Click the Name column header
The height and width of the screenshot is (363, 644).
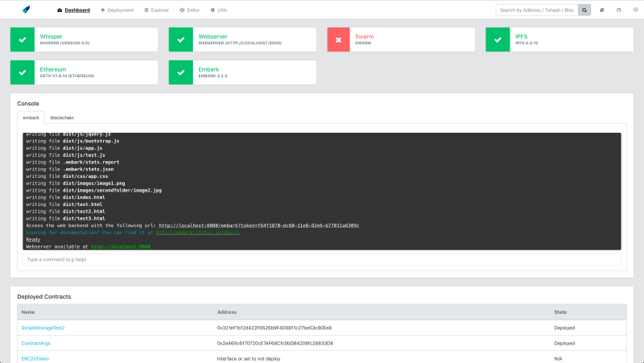pos(28,312)
